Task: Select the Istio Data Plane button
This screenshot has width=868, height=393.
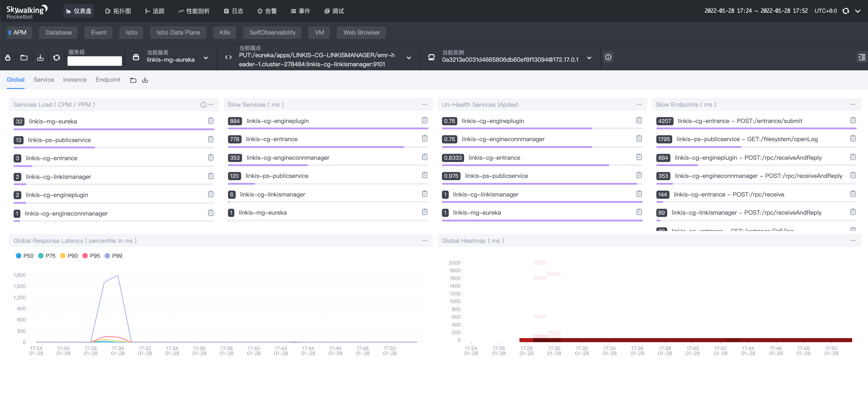Action: tap(178, 32)
